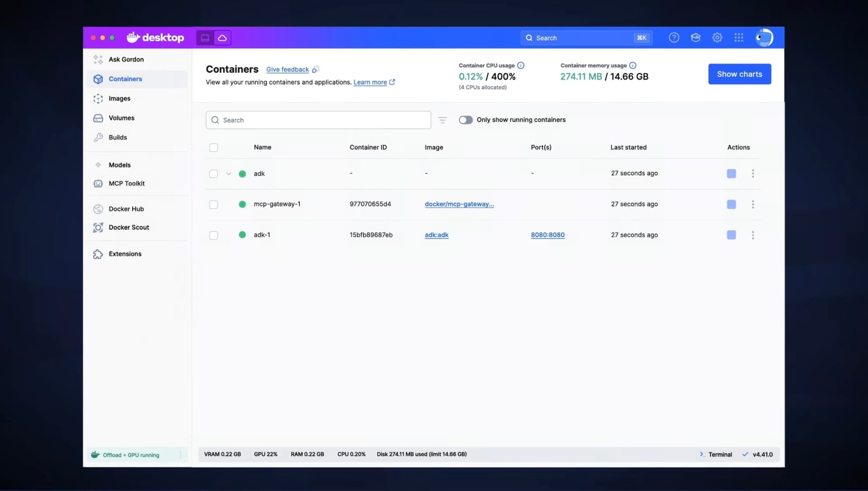Select the checkbox for mcp-gateway-1
Viewport: 868px width, 491px height.
coord(213,204)
